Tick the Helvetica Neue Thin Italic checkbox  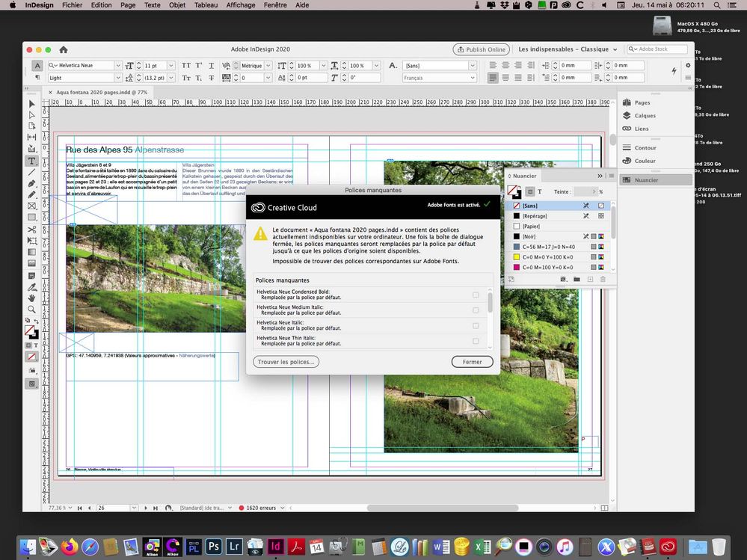click(x=476, y=341)
